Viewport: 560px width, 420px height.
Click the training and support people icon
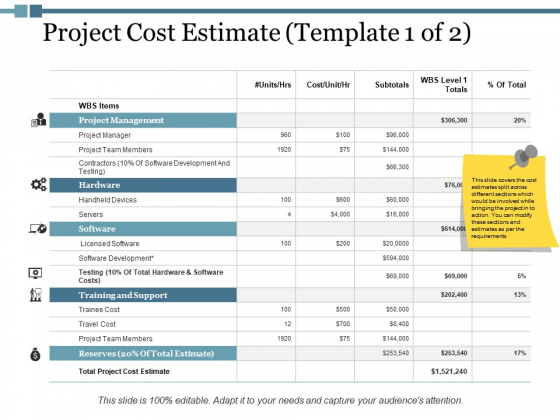pos(36,295)
